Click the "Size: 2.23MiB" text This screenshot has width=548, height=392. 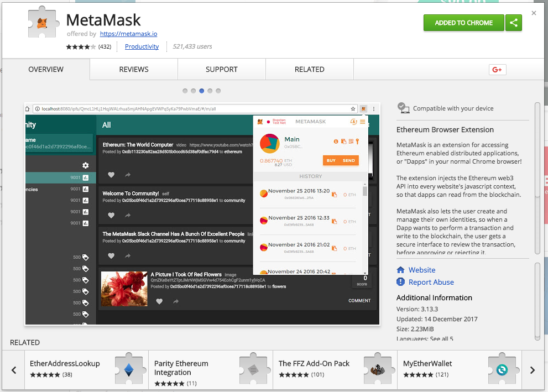coord(415,329)
